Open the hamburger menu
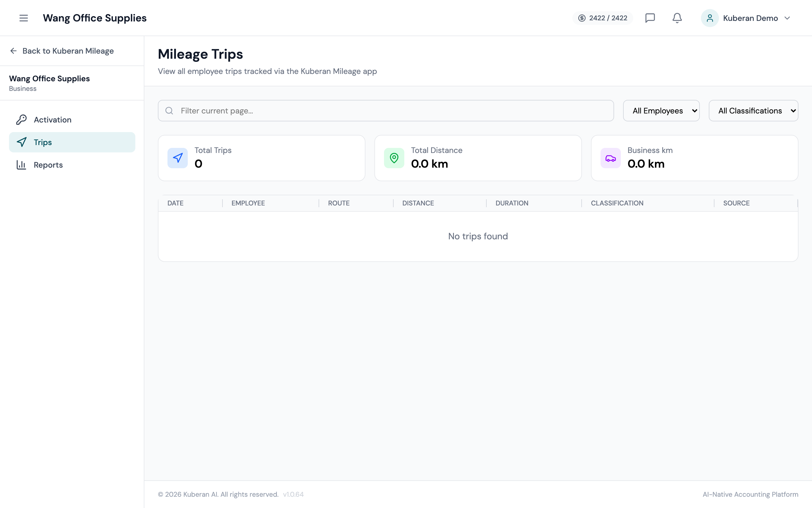Screen dimensions: 812x508 point(23,18)
